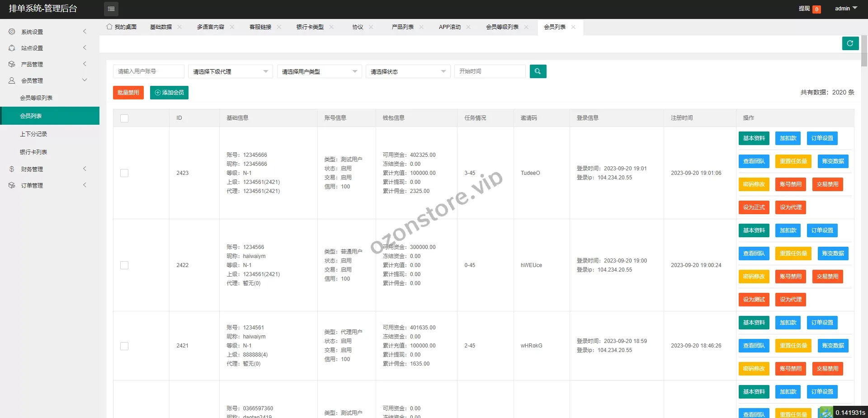The width and height of the screenshot is (868, 418).
Task: Click the home icon on 我的桌面 tab
Action: [x=109, y=27]
